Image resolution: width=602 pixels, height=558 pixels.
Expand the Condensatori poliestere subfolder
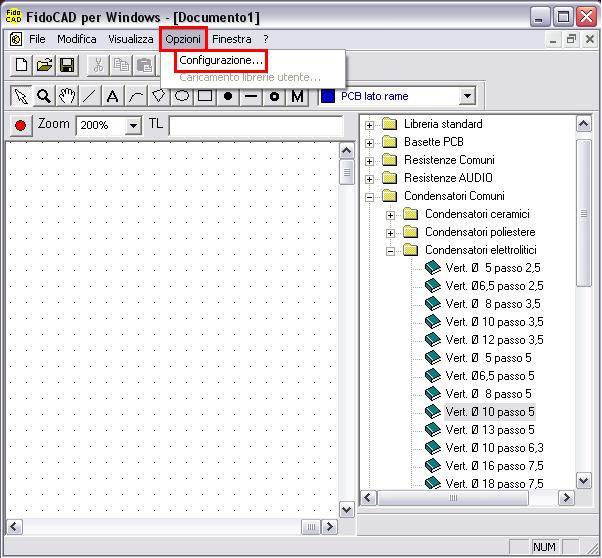pos(390,233)
